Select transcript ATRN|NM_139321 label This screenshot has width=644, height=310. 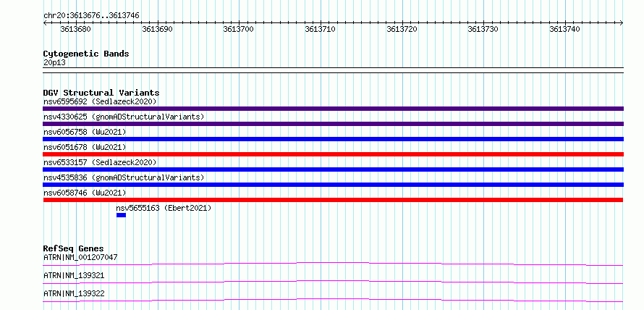point(74,275)
